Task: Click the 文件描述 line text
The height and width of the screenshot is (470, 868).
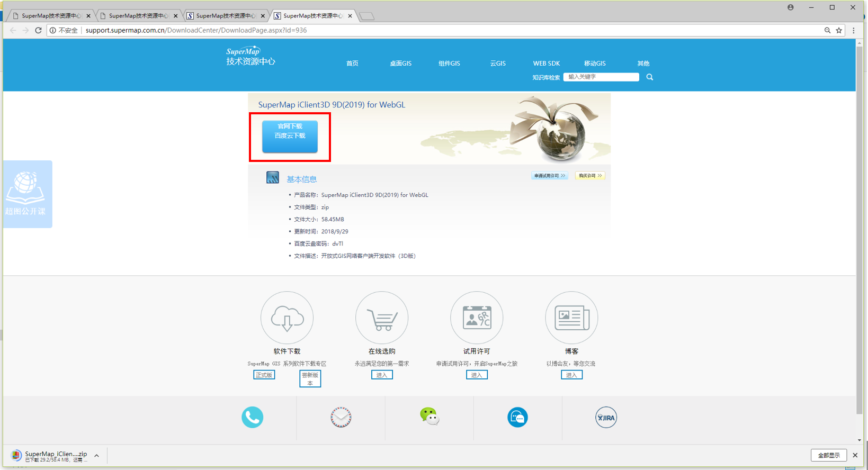Action: [355, 256]
